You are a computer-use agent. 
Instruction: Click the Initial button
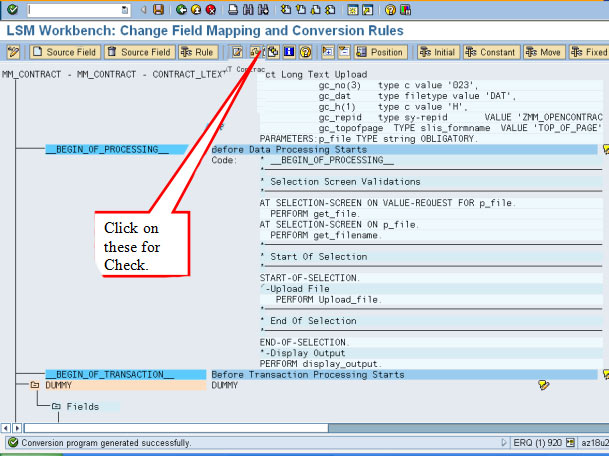(x=438, y=52)
